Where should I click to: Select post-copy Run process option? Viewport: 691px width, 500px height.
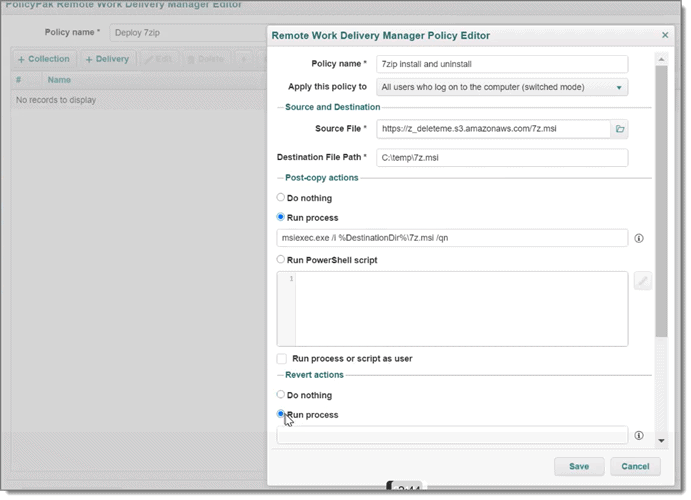point(280,217)
